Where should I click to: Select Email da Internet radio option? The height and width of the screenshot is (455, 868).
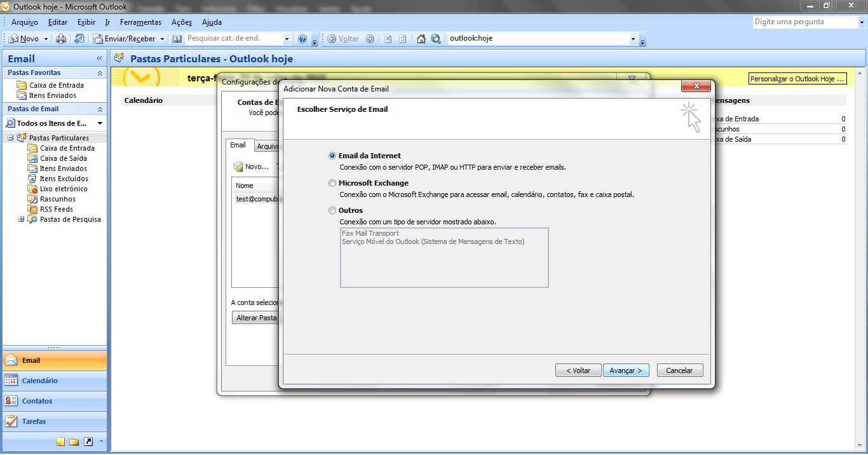pos(332,156)
